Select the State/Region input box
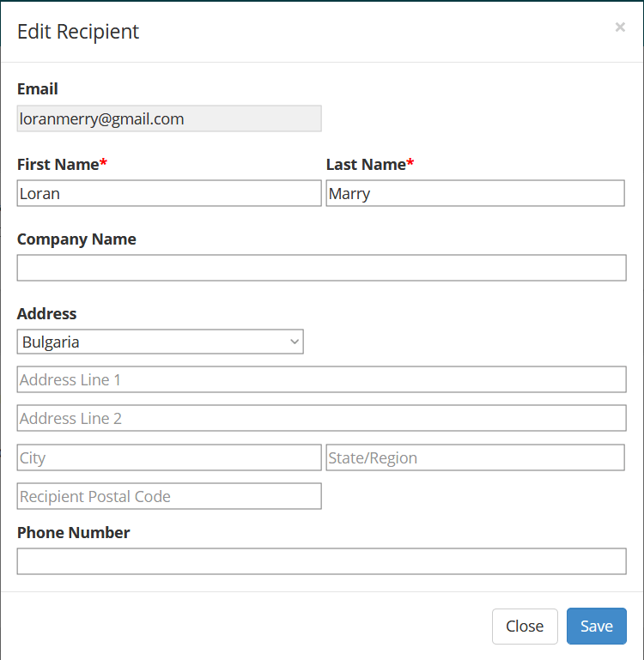The width and height of the screenshot is (644, 660). click(x=475, y=457)
